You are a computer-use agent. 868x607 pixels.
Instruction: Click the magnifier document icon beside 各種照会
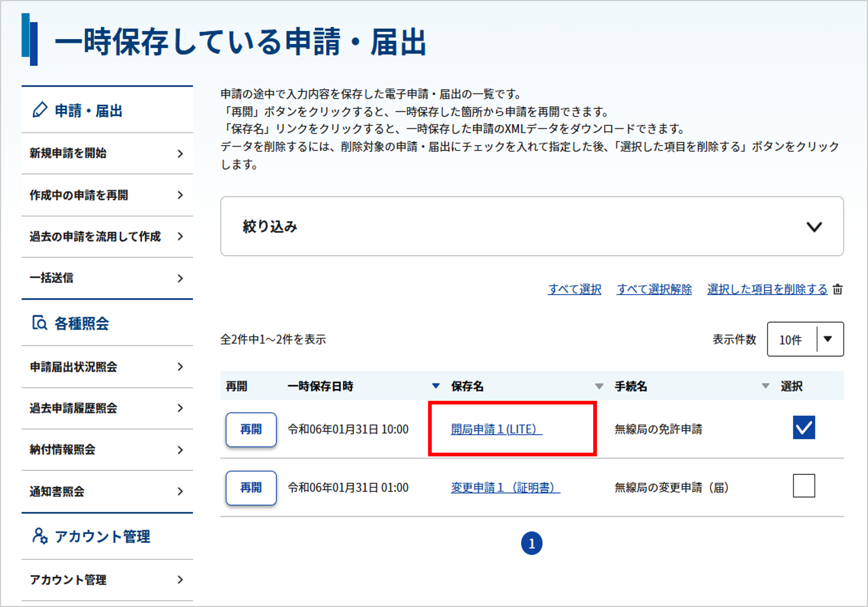(x=40, y=323)
